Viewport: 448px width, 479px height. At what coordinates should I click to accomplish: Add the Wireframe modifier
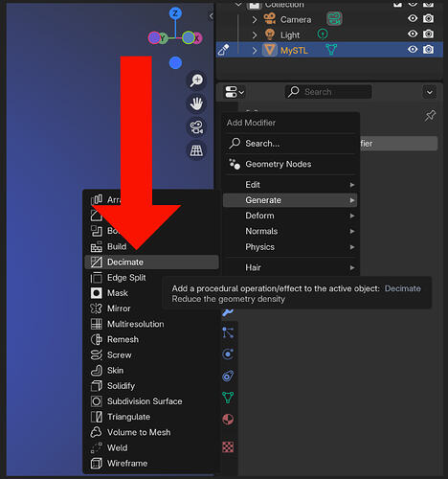pos(151,463)
